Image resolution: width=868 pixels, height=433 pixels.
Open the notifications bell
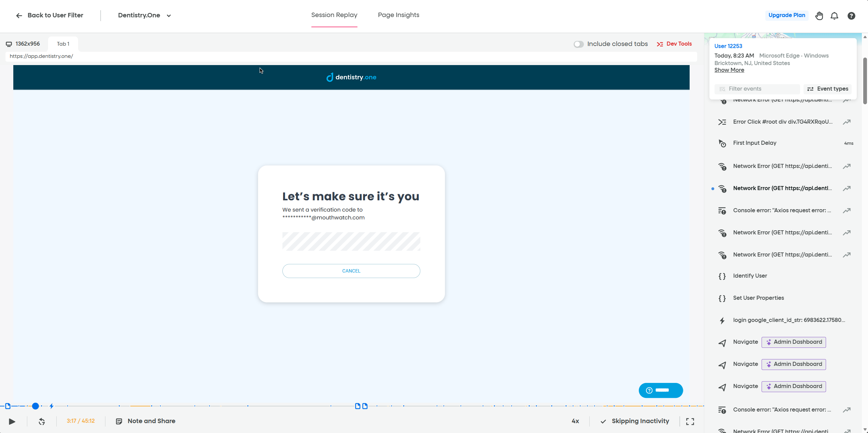[x=834, y=16]
